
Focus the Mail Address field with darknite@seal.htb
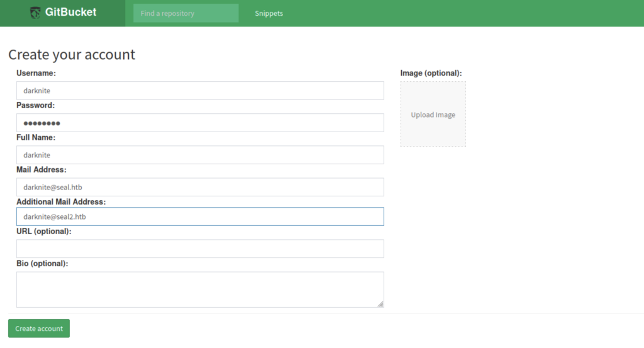coord(200,187)
